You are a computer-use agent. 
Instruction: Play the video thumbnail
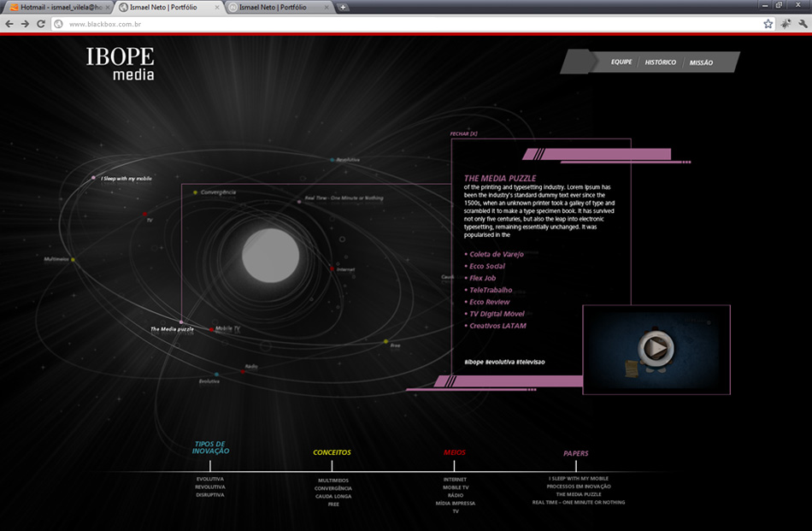(656, 348)
